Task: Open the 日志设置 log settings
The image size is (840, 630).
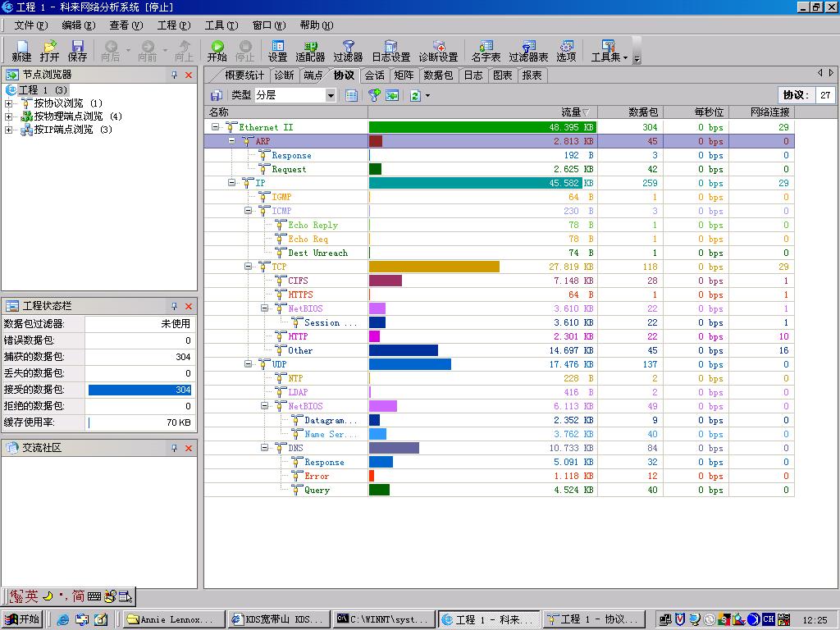Action: coord(390,51)
